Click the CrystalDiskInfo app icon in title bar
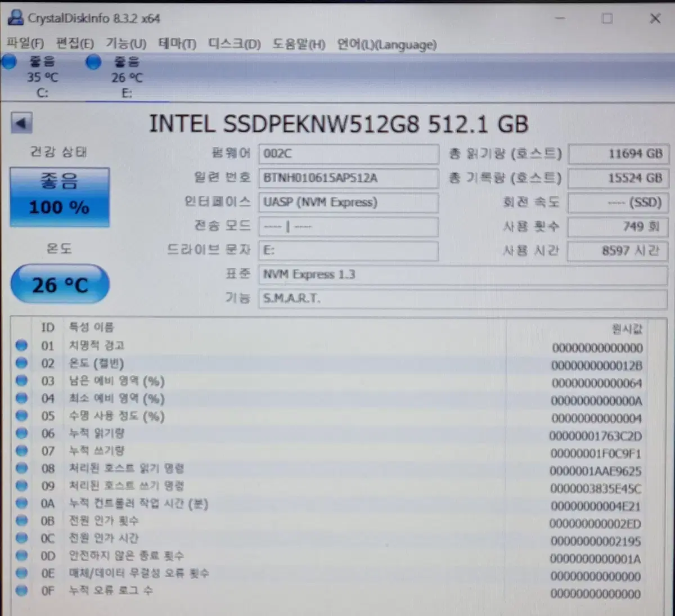 coord(16,18)
